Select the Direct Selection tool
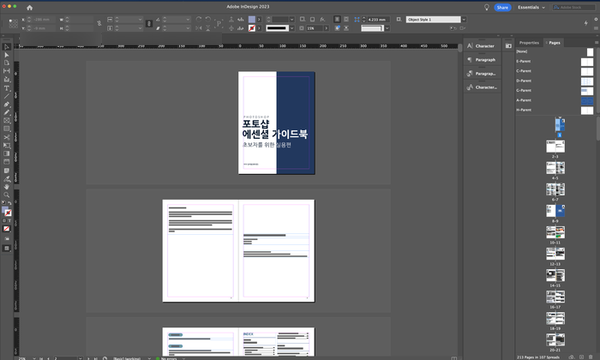 (7, 55)
